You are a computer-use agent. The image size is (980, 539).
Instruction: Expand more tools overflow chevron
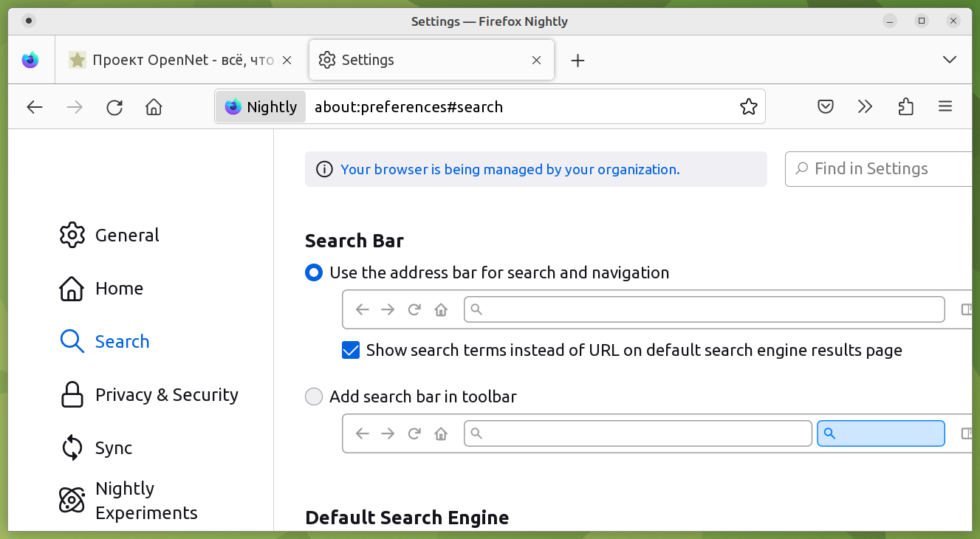click(x=866, y=107)
